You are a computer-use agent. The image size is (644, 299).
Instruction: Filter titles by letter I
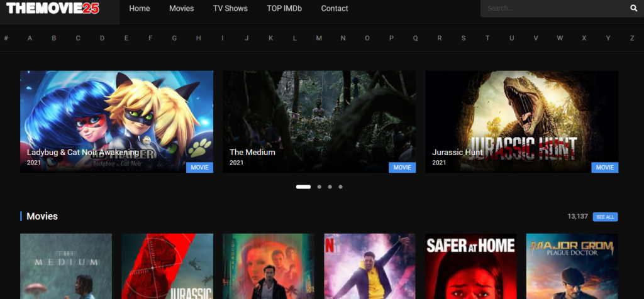point(223,38)
